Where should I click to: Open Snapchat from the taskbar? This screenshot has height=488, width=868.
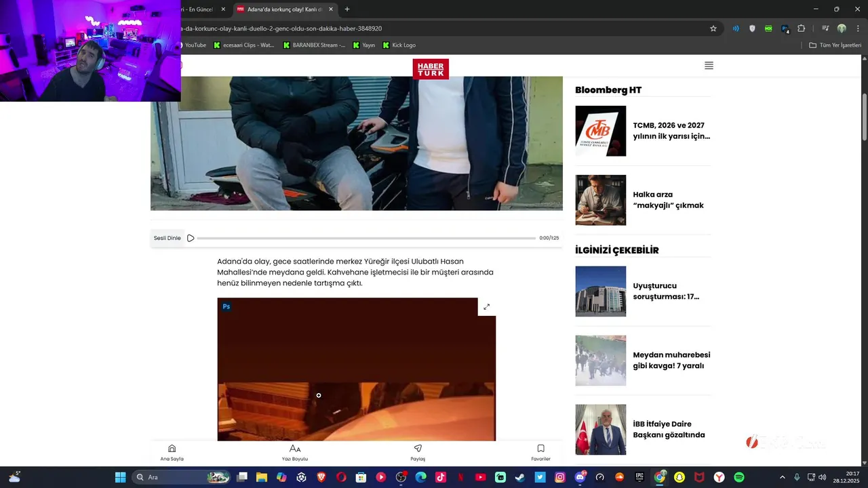click(x=679, y=477)
